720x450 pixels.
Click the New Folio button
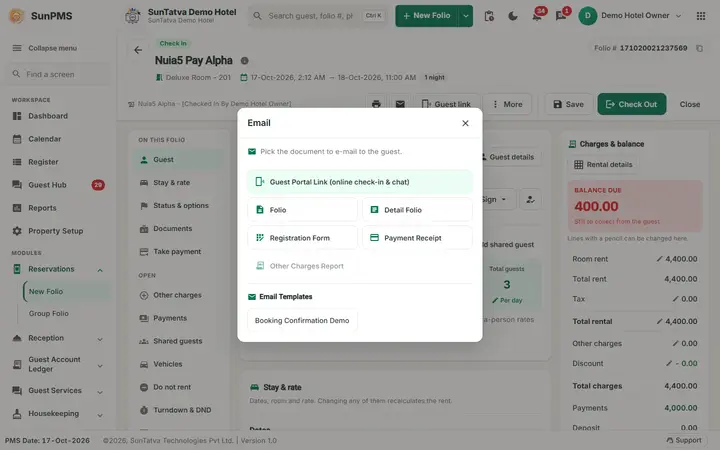click(x=427, y=16)
